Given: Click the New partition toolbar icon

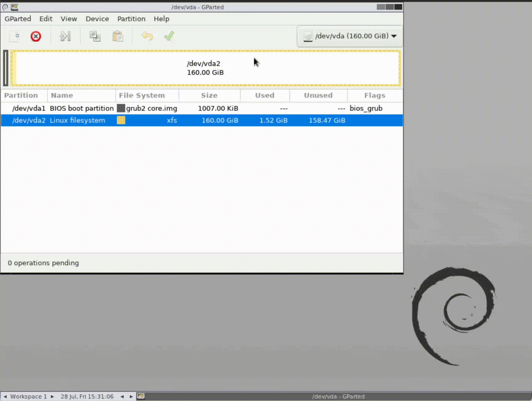Looking at the screenshot, I should tap(14, 36).
